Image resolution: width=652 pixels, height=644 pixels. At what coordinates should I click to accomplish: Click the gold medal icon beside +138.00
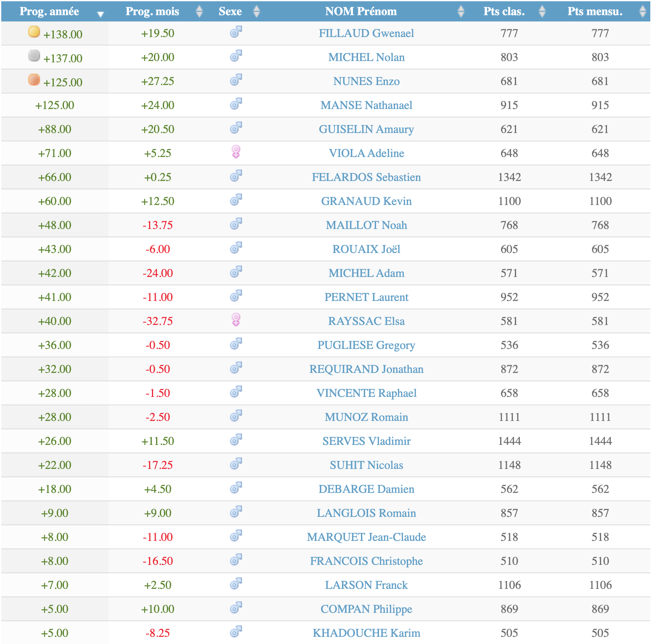coord(34,32)
